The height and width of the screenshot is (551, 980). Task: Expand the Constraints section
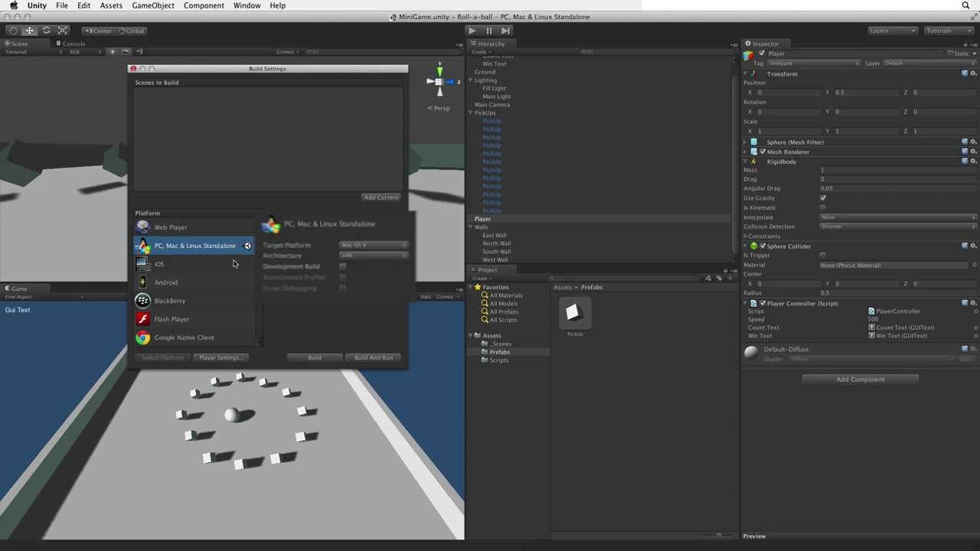point(746,236)
